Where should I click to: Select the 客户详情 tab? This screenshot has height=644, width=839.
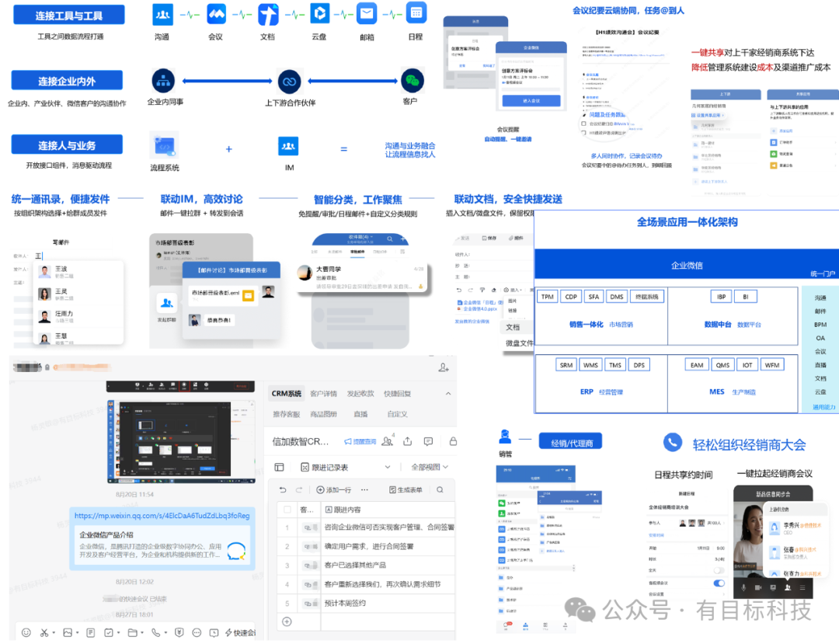(x=323, y=394)
